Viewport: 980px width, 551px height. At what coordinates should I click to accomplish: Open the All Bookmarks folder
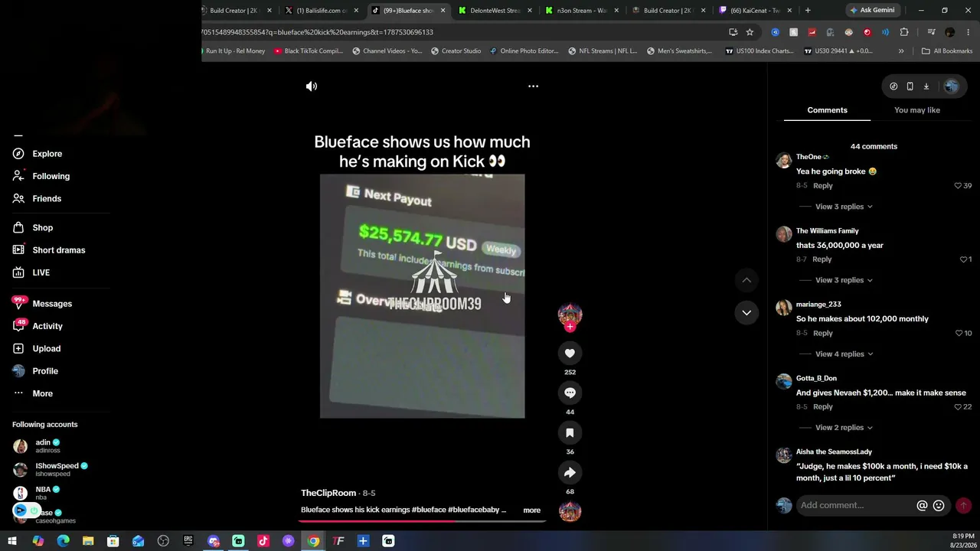click(x=947, y=51)
